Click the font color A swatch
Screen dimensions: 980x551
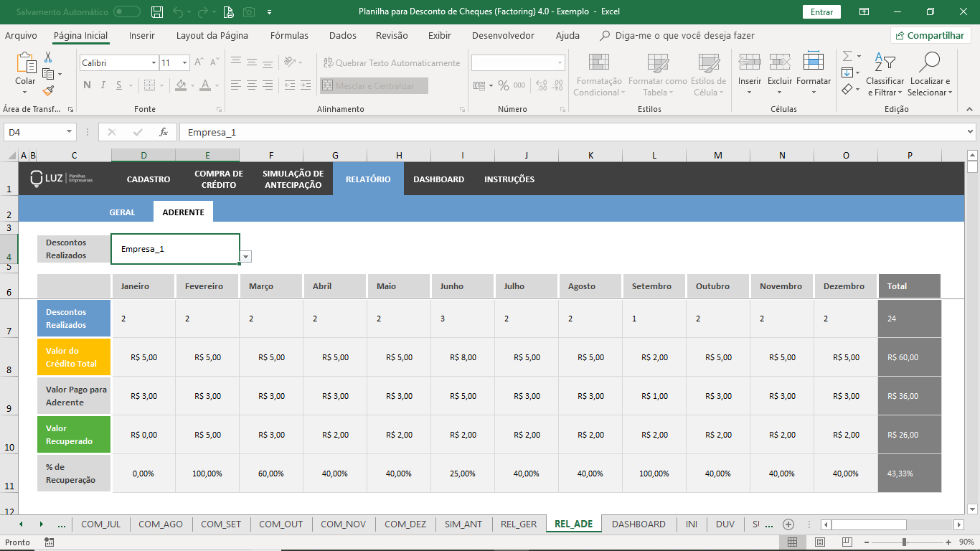click(206, 85)
